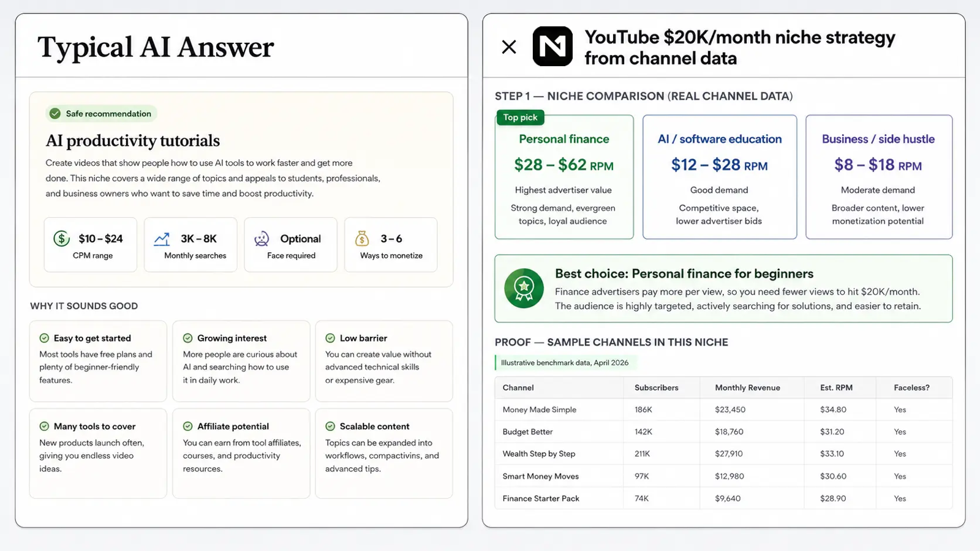980x551 pixels.
Task: Click the 142K subscribers cell
Action: point(643,432)
